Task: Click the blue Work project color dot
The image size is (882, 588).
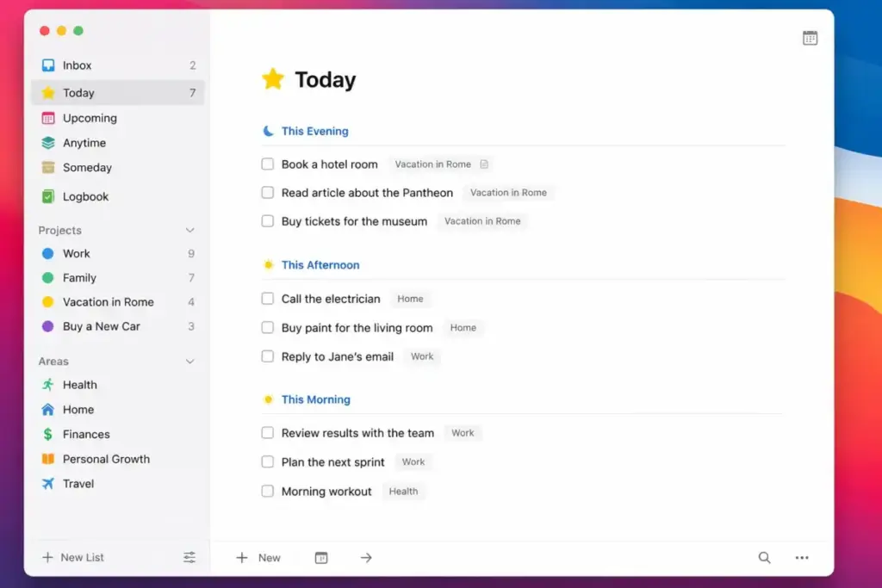Action: pos(48,253)
